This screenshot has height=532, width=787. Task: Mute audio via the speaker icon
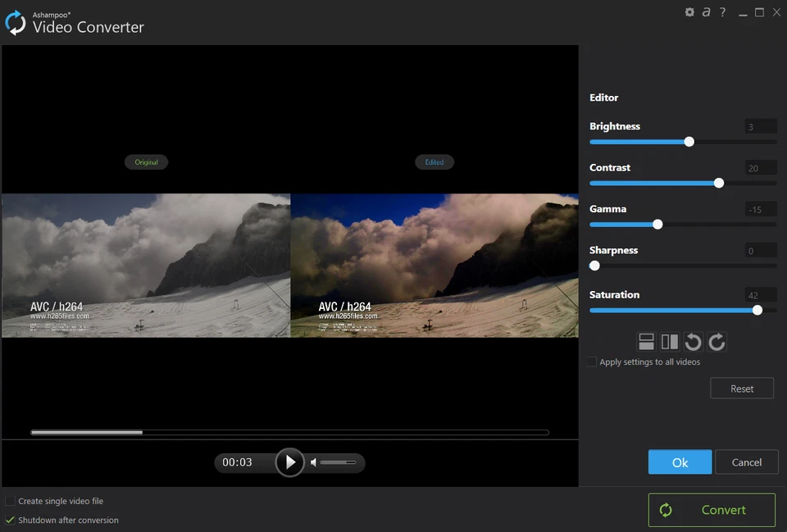(312, 462)
